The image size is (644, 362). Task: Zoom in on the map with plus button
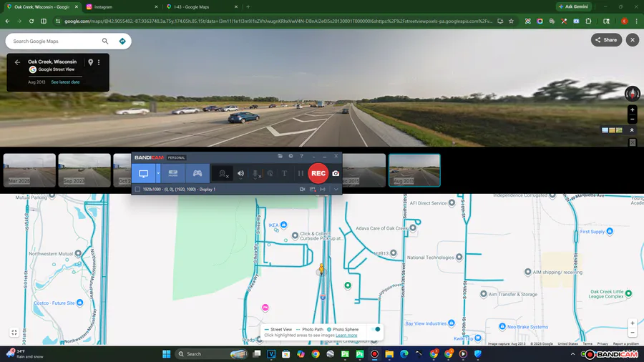(633, 323)
